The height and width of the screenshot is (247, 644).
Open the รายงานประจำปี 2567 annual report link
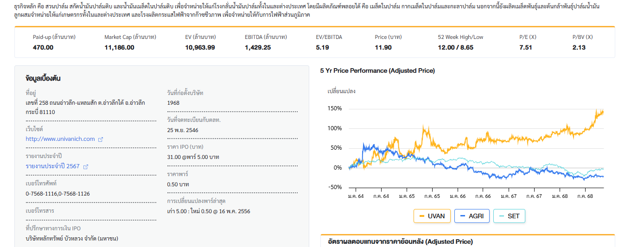coord(52,166)
